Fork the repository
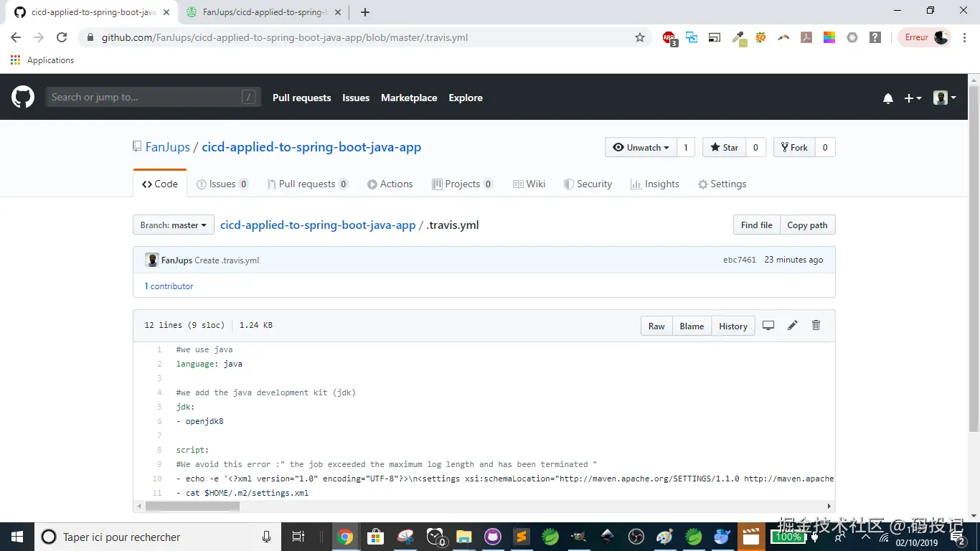Image resolution: width=980 pixels, height=551 pixels. [x=794, y=147]
